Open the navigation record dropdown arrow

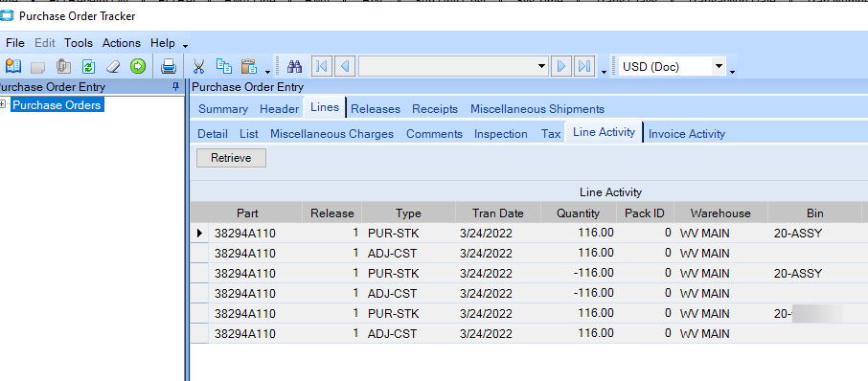point(541,67)
